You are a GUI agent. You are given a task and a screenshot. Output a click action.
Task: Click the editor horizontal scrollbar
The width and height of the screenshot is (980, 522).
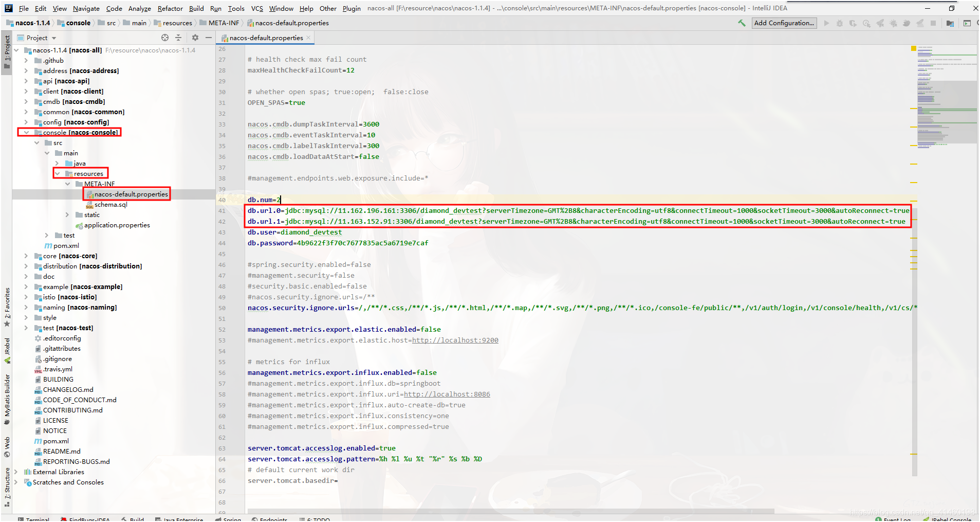tap(511, 511)
